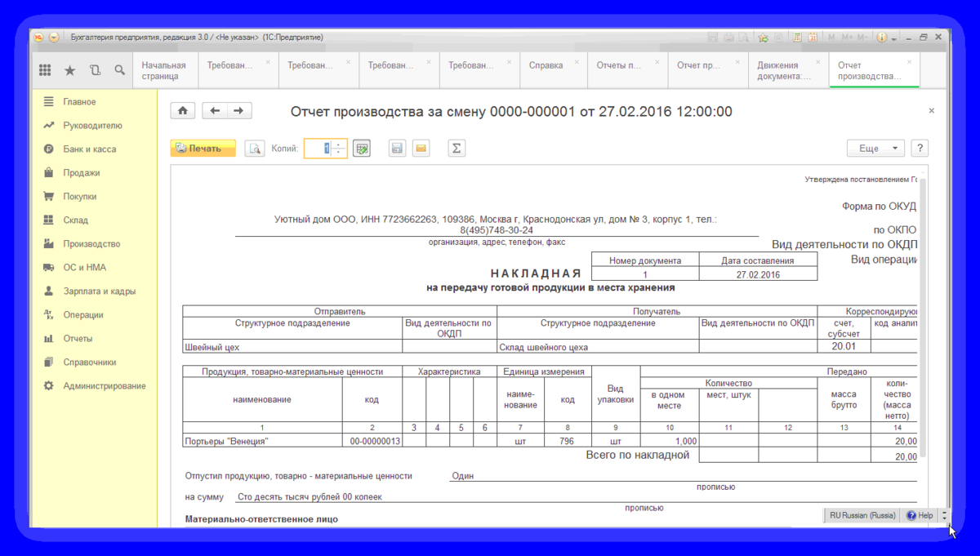This screenshot has height=556, width=980.
Task: Decrease copies with the spinner down arrow
Action: pyautogui.click(x=339, y=153)
